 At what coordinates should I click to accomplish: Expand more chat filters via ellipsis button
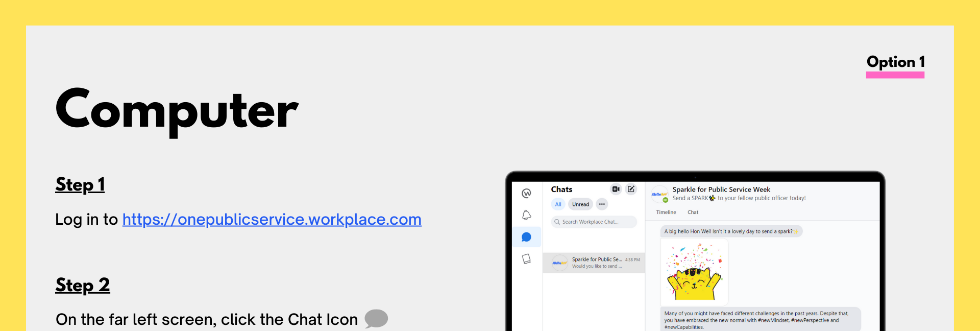click(x=602, y=204)
